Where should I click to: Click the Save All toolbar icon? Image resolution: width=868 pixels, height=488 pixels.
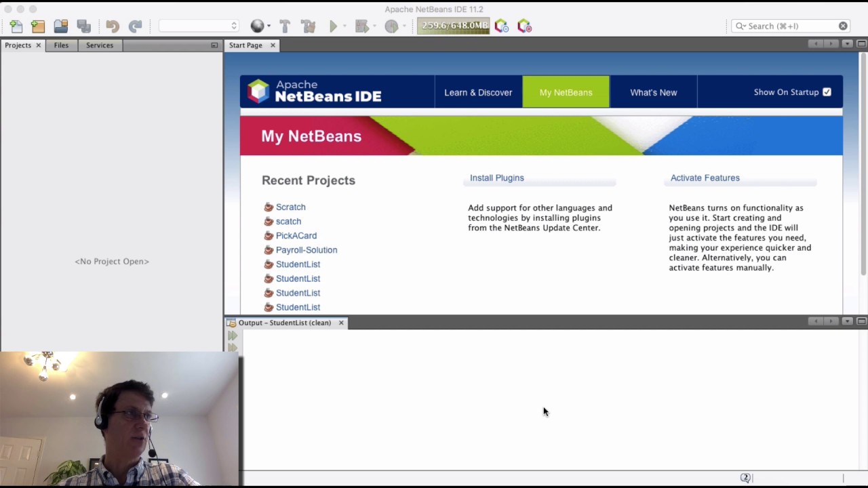pyautogui.click(x=84, y=26)
